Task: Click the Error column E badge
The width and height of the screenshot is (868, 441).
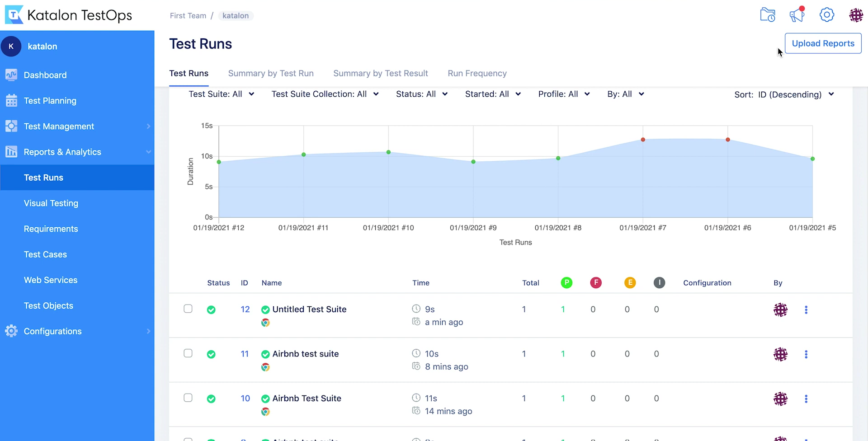Action: point(630,283)
